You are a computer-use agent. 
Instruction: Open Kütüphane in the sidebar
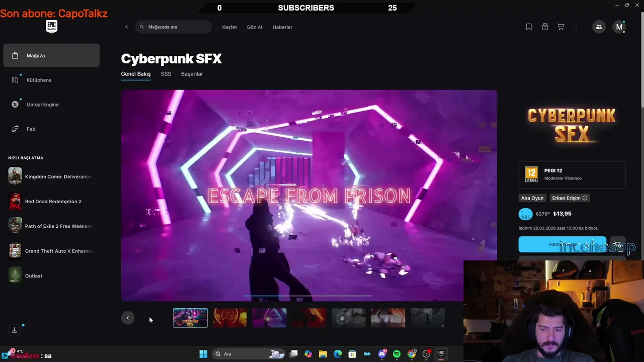tap(51, 80)
